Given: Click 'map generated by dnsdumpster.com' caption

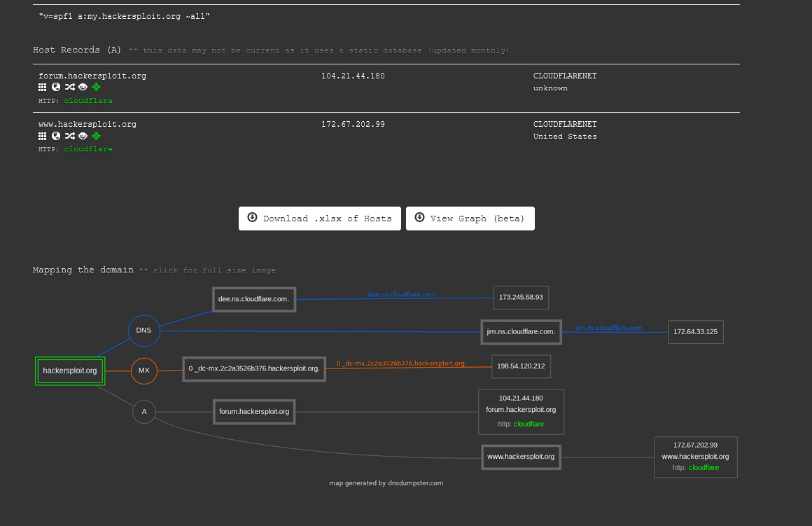Looking at the screenshot, I should pyautogui.click(x=386, y=483).
